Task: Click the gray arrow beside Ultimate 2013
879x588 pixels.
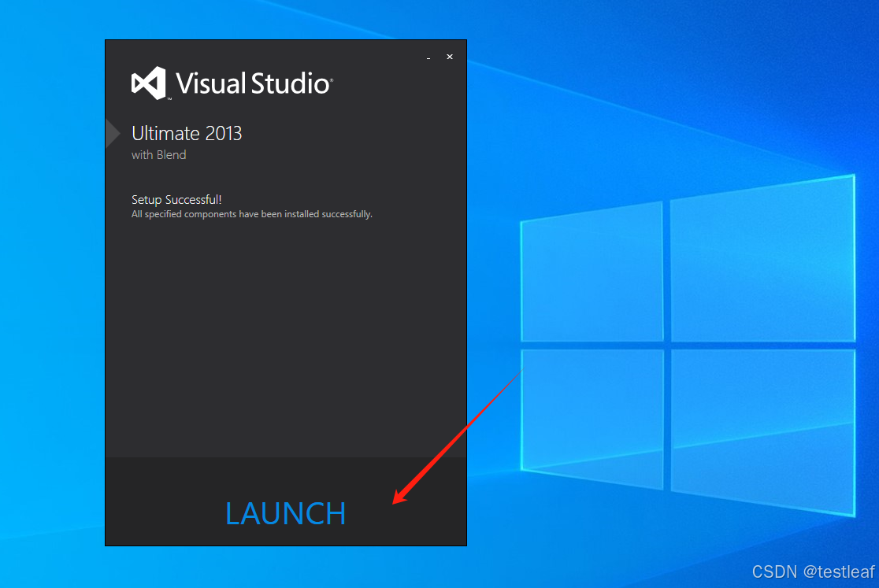Action: [113, 133]
